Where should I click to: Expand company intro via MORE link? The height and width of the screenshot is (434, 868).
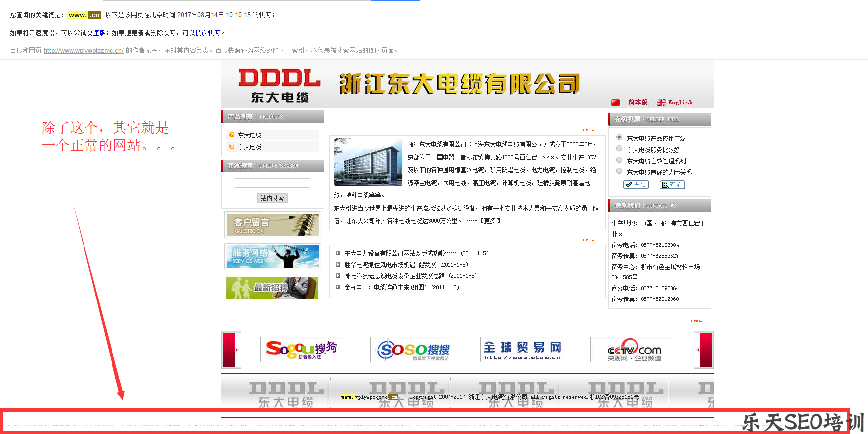[589, 130]
